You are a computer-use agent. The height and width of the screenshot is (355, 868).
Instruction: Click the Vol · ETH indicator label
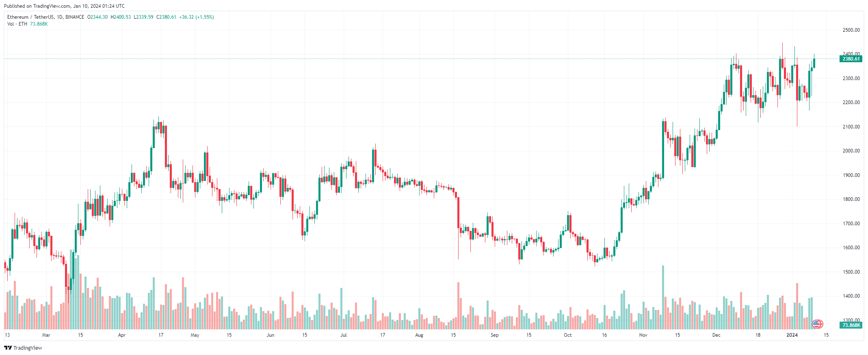17,24
